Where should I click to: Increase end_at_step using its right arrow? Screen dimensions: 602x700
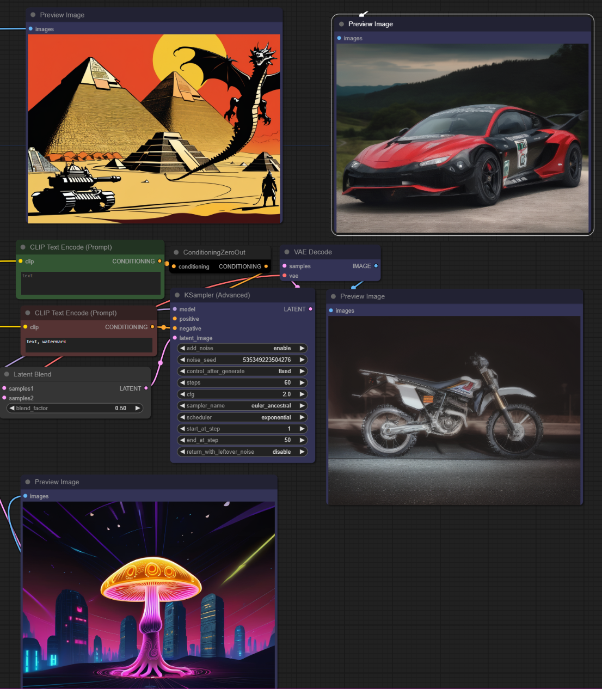coord(302,440)
